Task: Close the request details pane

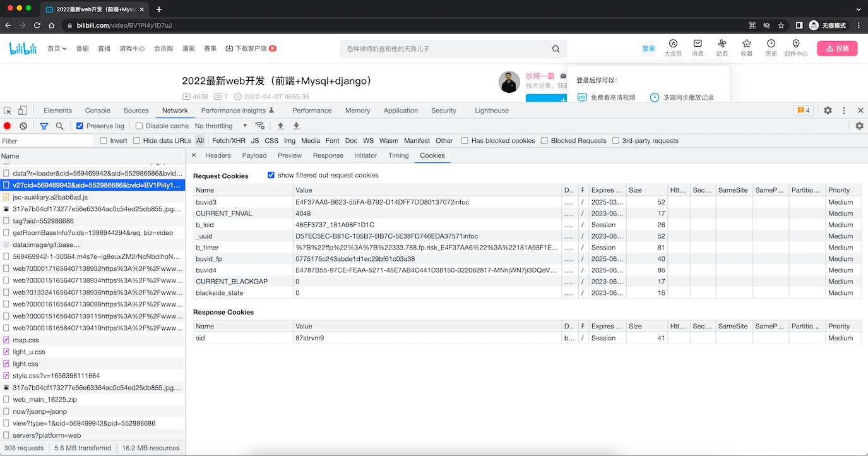Action: click(x=194, y=155)
